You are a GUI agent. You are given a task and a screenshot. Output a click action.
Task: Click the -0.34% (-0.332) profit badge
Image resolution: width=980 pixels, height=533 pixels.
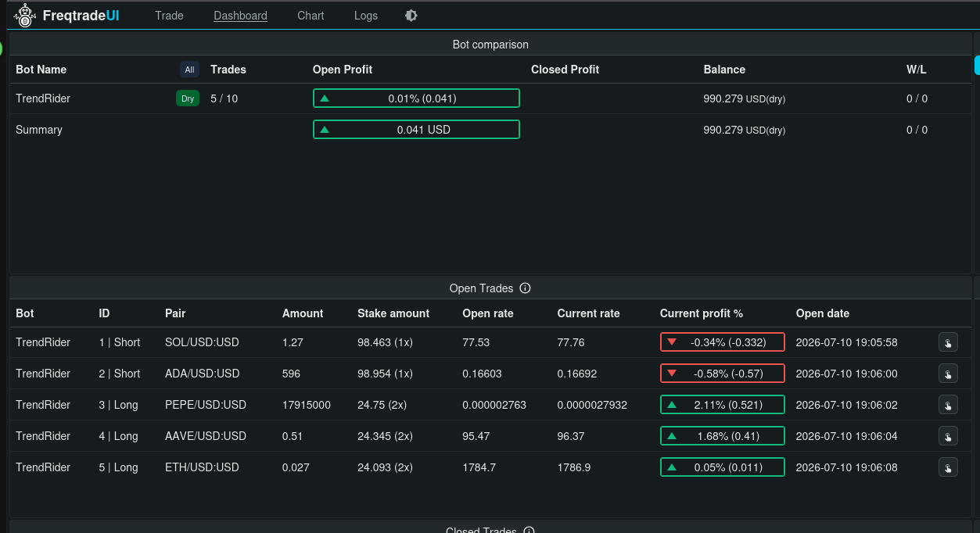tap(722, 342)
